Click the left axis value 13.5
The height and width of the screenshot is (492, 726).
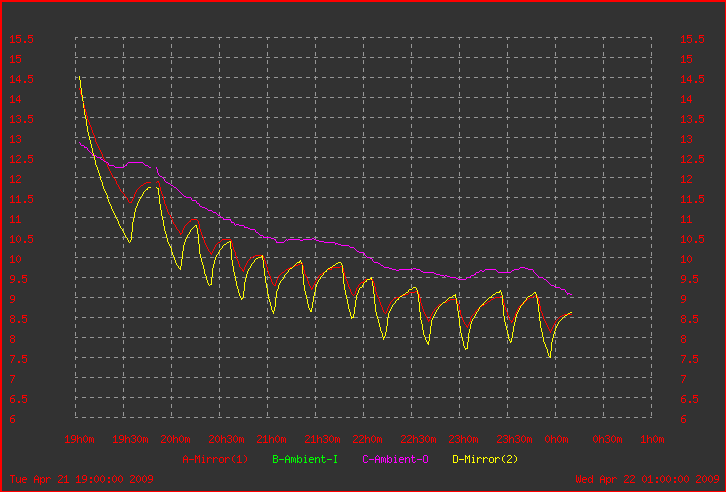tap(21, 119)
